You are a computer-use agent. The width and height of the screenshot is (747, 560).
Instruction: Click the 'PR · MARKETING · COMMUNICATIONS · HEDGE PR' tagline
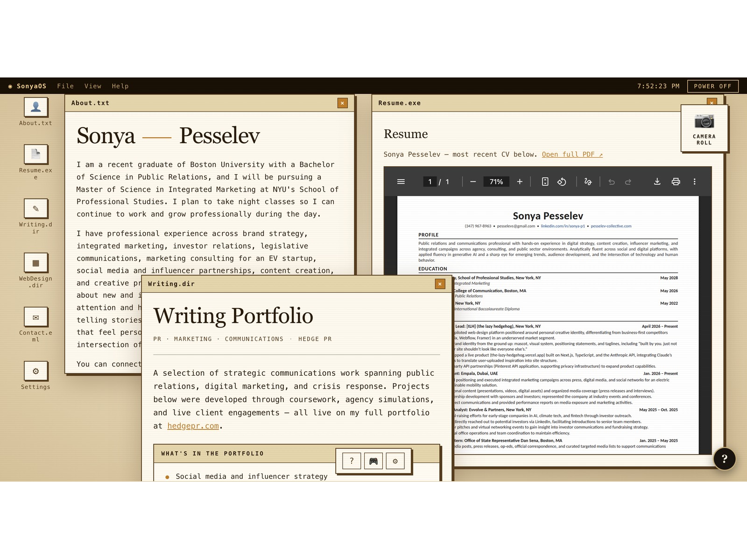coord(242,339)
